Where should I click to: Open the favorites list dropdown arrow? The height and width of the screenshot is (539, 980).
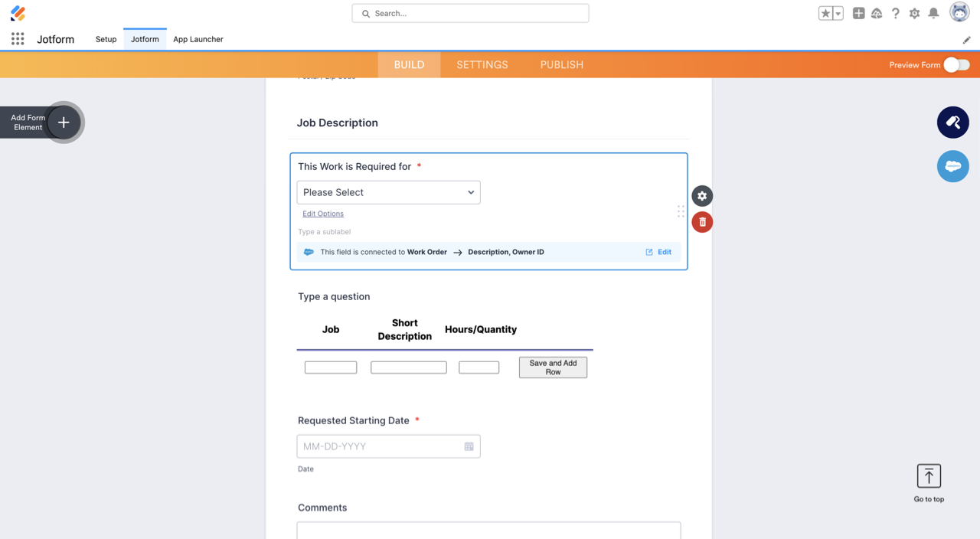(x=838, y=14)
